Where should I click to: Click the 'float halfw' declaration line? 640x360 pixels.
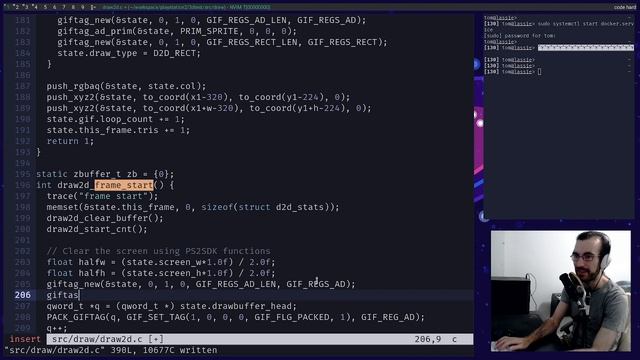tap(161, 262)
